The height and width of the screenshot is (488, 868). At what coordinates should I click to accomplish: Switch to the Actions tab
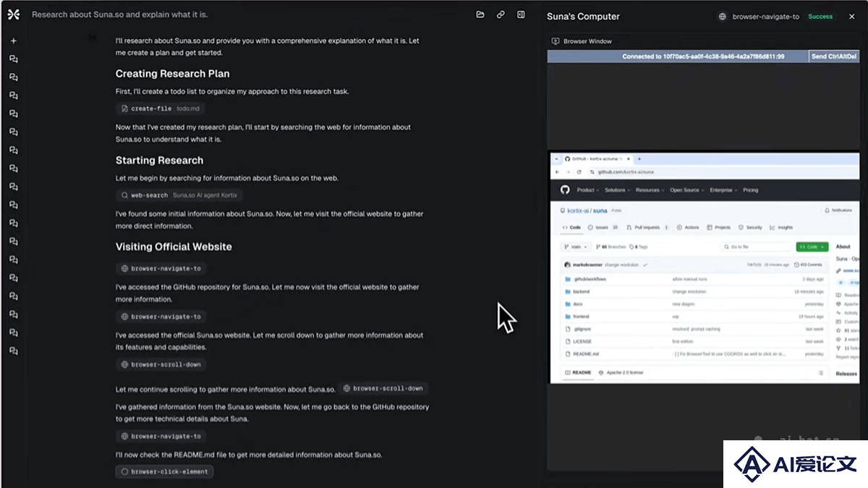pos(688,227)
